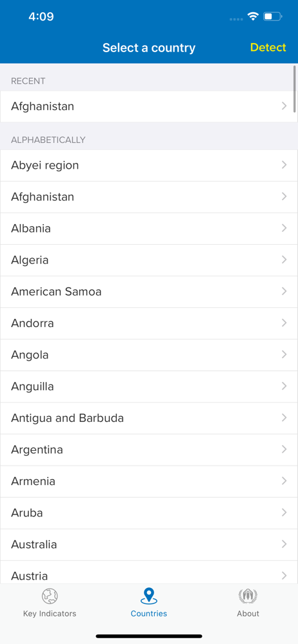Switch to the Key Indicators tab
Viewport: 298px width, 644px height.
pyautogui.click(x=50, y=601)
